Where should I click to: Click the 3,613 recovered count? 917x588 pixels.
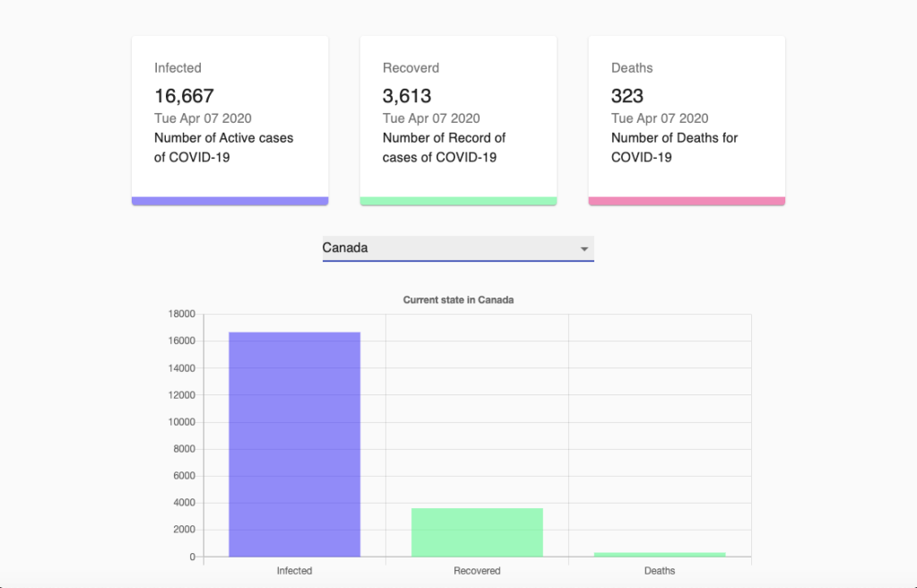[407, 96]
